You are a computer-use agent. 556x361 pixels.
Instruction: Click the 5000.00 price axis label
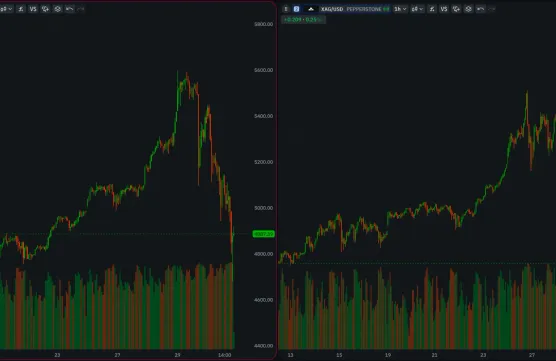[x=264, y=208]
